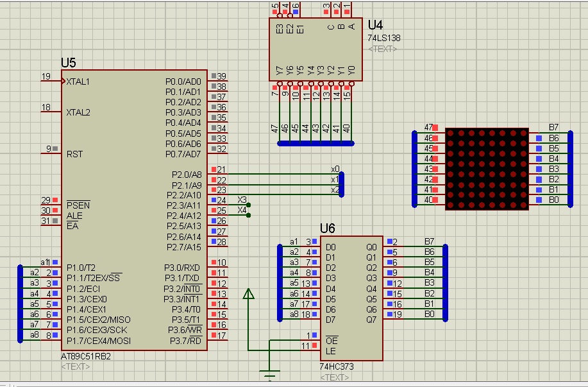588x387 pixels.
Task: Click the XTAL2 pin name
Action: click(78, 112)
